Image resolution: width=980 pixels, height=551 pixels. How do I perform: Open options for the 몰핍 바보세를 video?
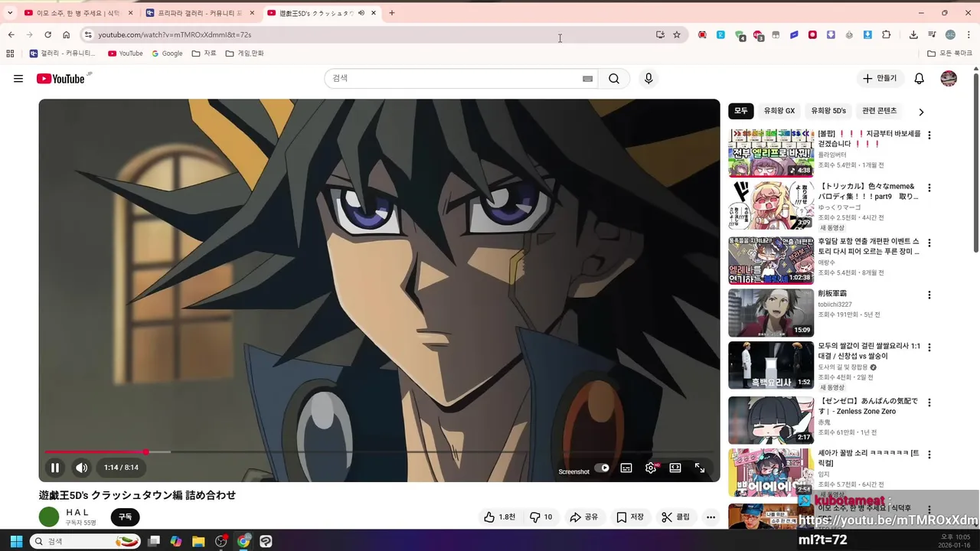click(929, 135)
